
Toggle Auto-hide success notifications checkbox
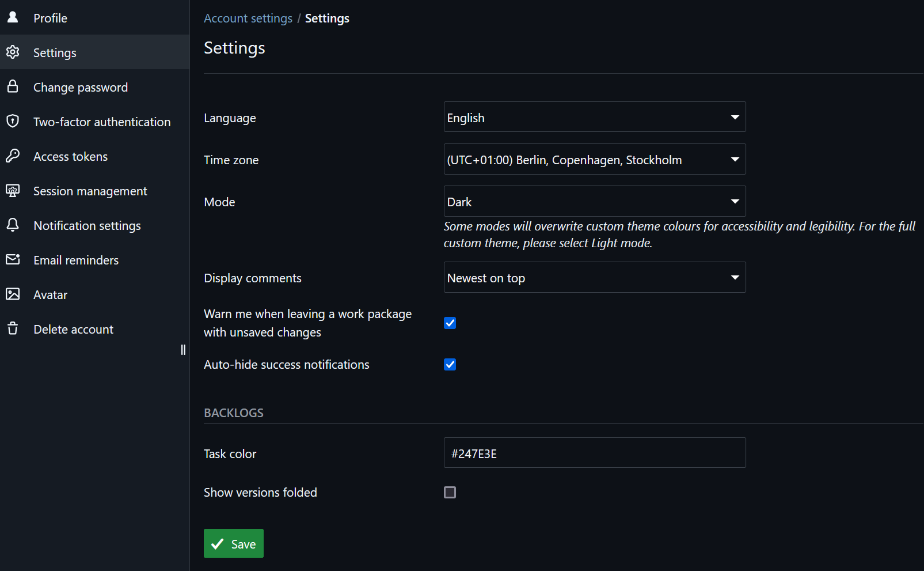[x=450, y=364]
